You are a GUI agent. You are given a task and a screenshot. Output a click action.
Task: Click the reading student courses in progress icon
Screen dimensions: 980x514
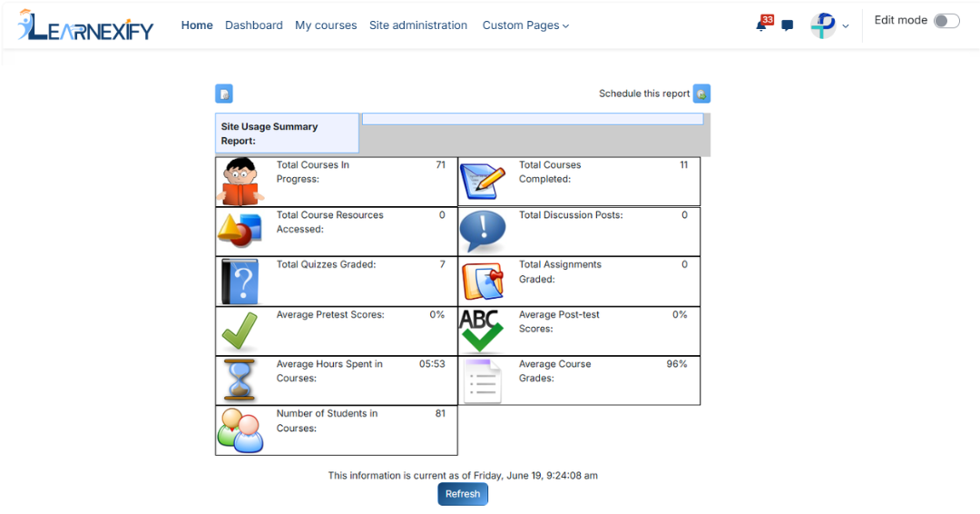point(240,182)
